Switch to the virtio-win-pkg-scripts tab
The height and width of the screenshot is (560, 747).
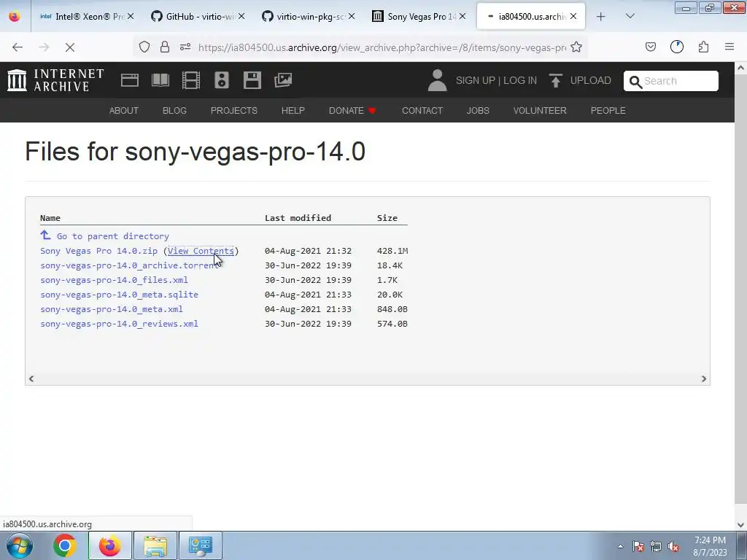(309, 17)
